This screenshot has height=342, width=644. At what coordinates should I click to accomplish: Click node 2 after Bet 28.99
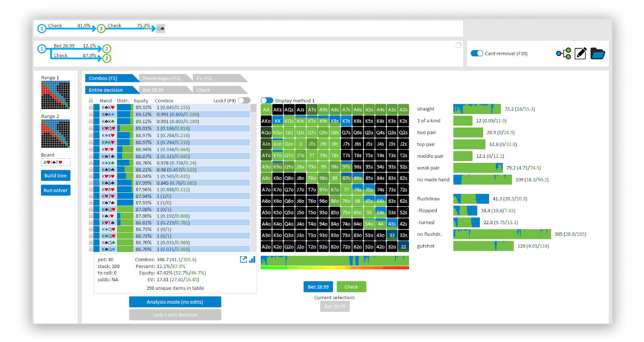(107, 49)
